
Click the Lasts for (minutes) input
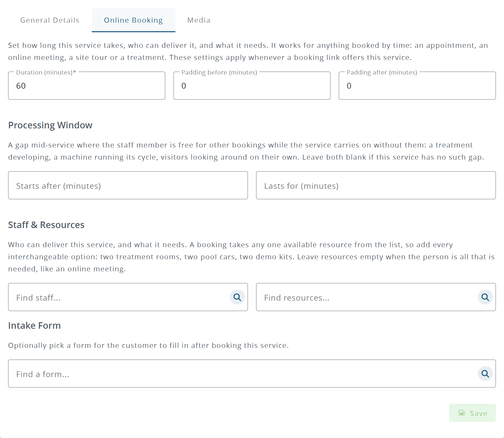coord(376,186)
